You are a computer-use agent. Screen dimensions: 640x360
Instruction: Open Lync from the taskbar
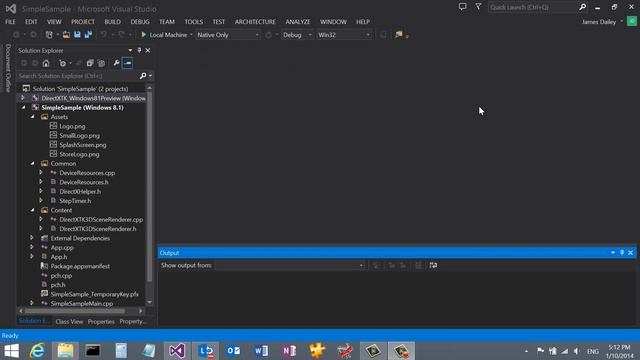[x=205, y=351]
